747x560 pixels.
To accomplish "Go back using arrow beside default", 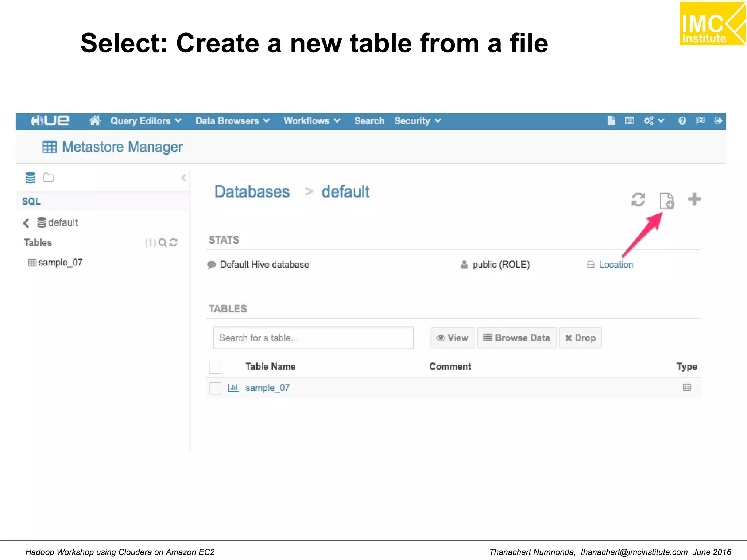I will coord(26,223).
